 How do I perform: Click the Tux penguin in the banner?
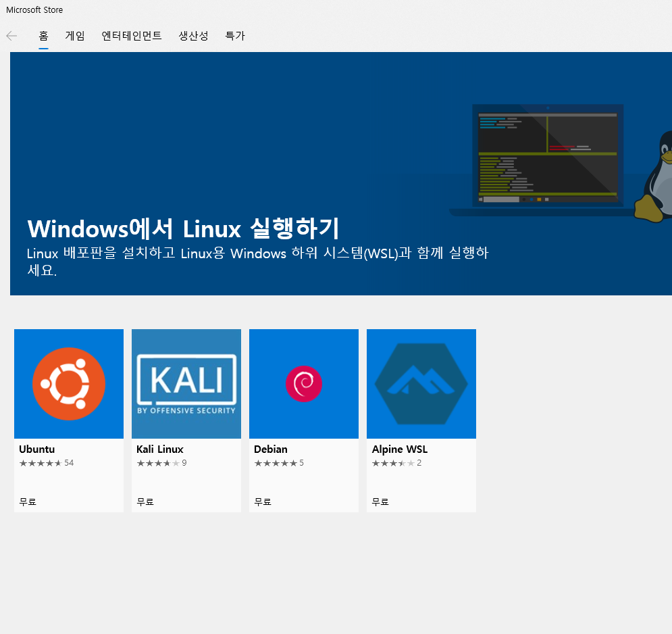pos(653,176)
